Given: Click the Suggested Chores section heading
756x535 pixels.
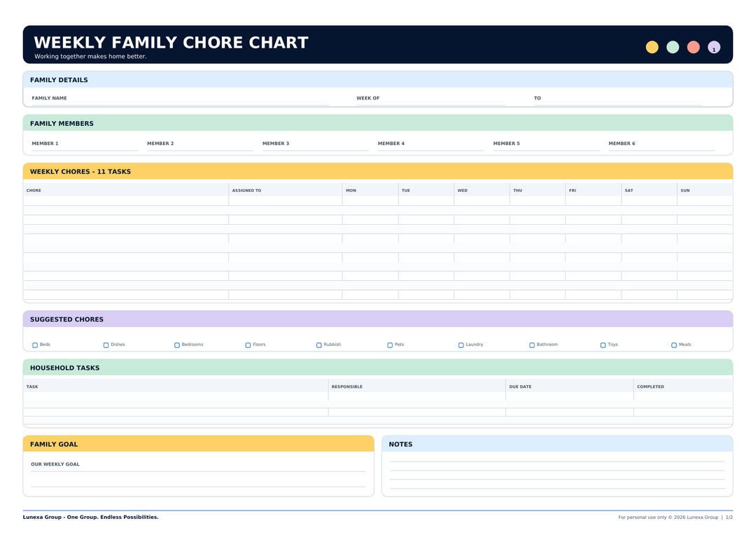Looking at the screenshot, I should 66,319.
